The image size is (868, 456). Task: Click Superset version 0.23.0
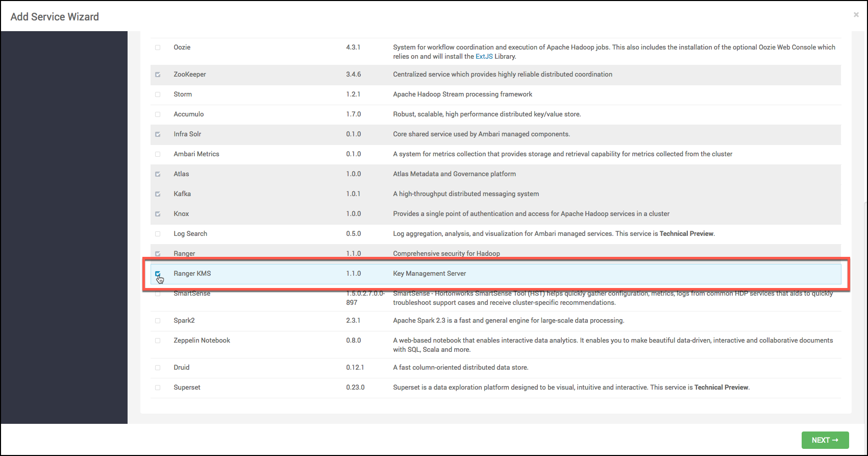pyautogui.click(x=355, y=387)
